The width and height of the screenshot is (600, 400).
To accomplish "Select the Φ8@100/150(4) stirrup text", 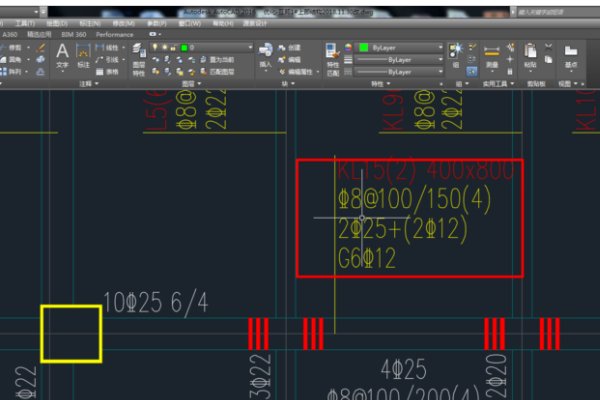I will click(x=414, y=199).
